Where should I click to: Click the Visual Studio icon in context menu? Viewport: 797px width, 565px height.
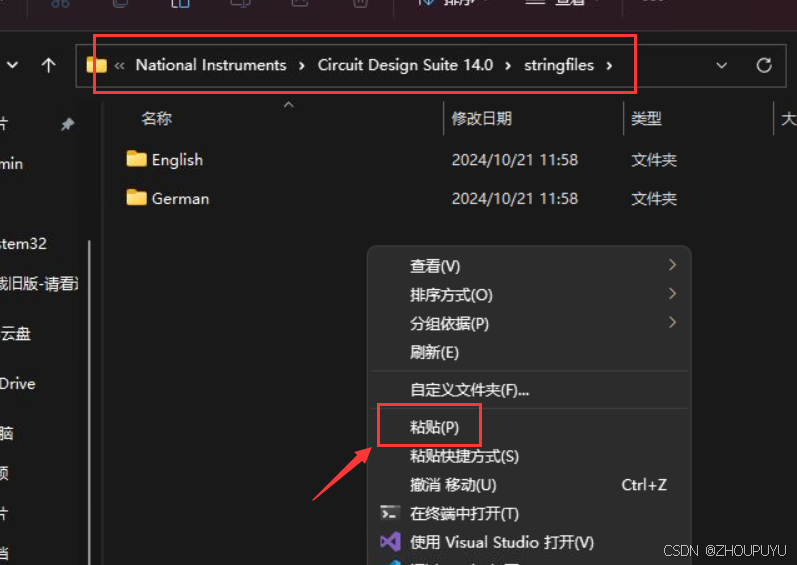point(390,542)
